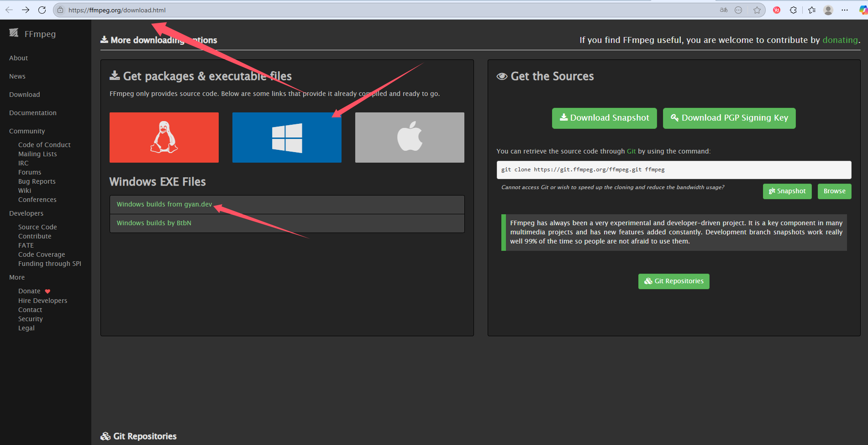Select the Windows packages tile
This screenshot has width=868, height=445.
click(x=287, y=138)
